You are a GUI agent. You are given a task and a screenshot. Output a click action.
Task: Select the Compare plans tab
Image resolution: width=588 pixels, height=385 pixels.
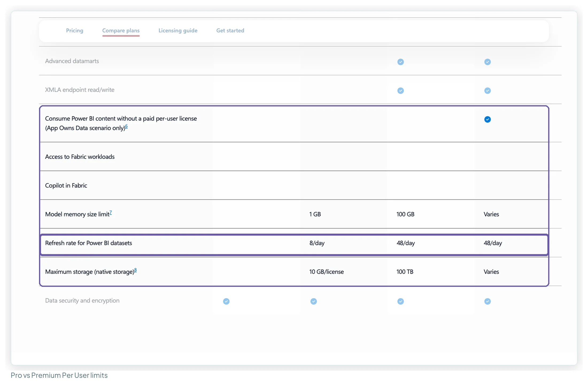(121, 31)
